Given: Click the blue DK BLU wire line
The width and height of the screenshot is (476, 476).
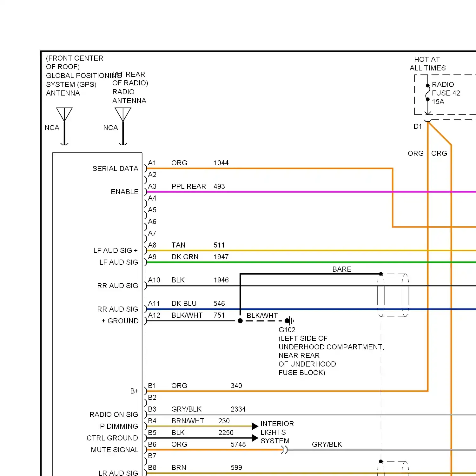Looking at the screenshot, I should pyautogui.click(x=311, y=309).
